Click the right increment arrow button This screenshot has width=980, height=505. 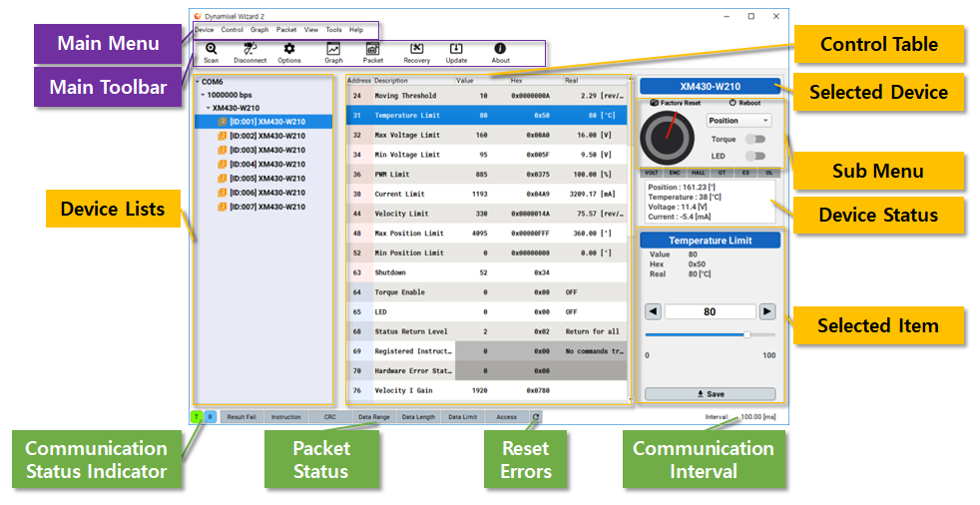tap(767, 311)
